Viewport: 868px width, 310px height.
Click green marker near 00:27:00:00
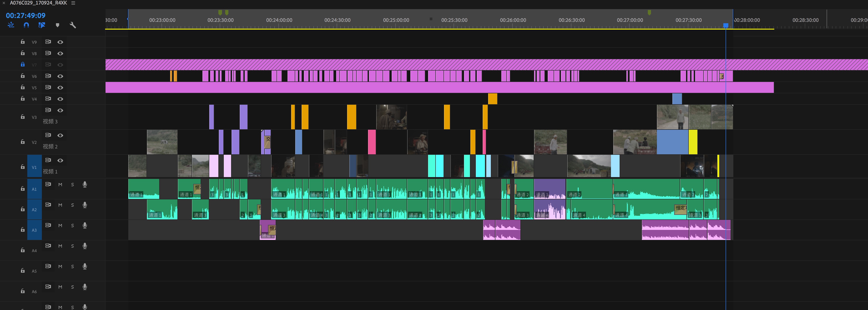649,13
